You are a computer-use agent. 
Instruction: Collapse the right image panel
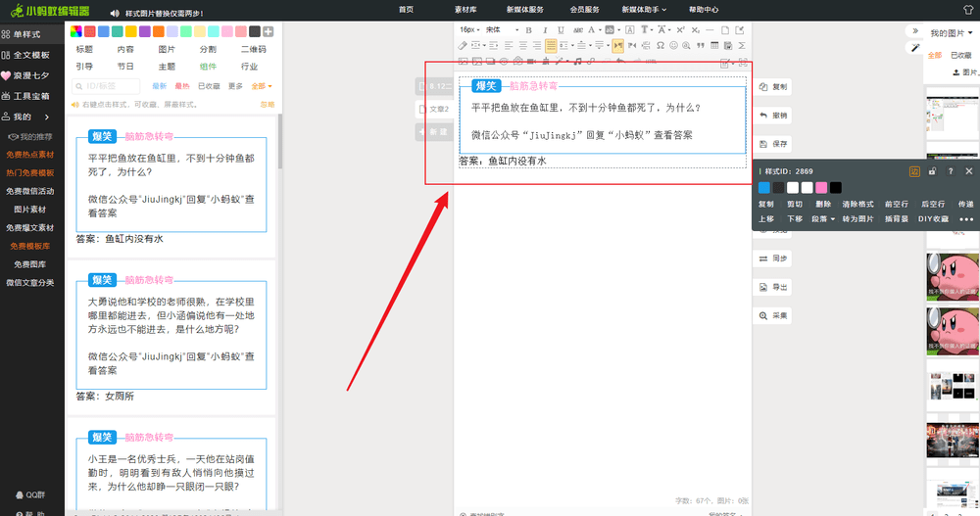click(915, 30)
